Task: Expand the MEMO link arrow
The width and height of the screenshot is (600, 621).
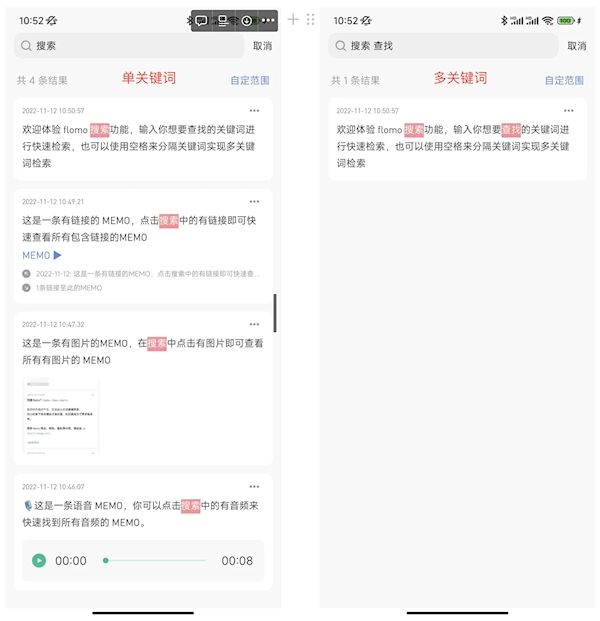Action: coord(57,255)
